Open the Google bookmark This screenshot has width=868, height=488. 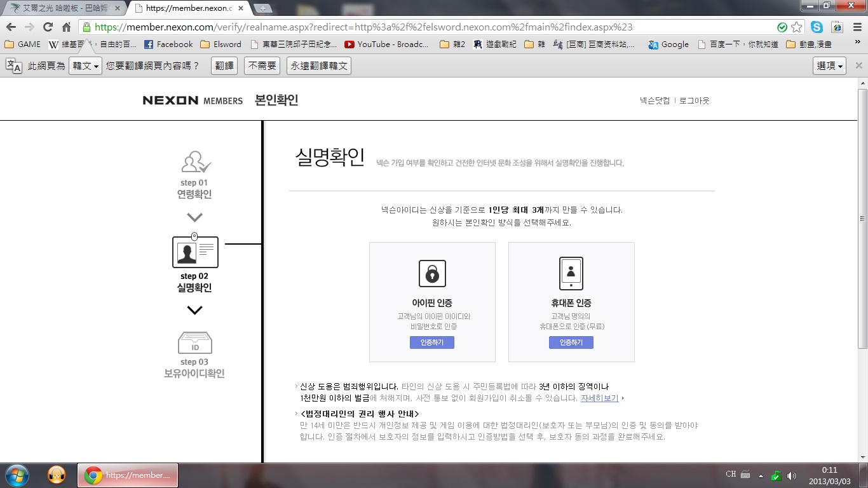(x=668, y=44)
